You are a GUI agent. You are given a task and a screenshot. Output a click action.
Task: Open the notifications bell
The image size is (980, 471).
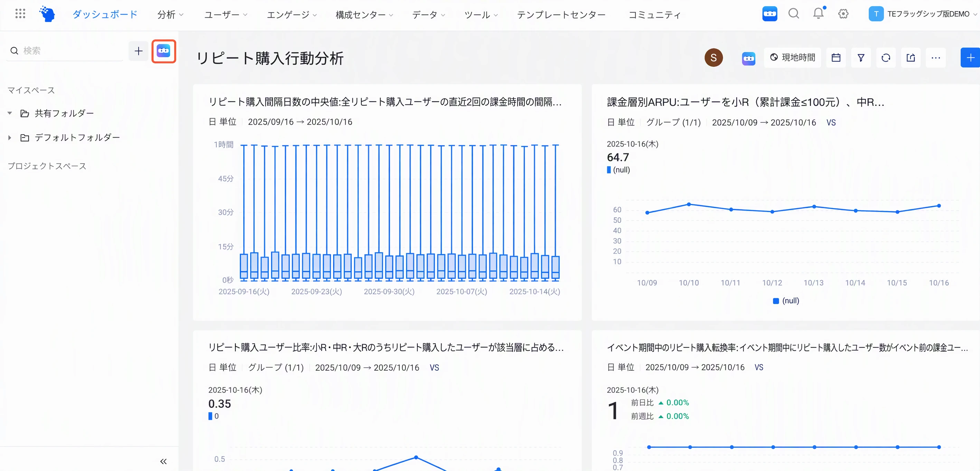[818, 14]
